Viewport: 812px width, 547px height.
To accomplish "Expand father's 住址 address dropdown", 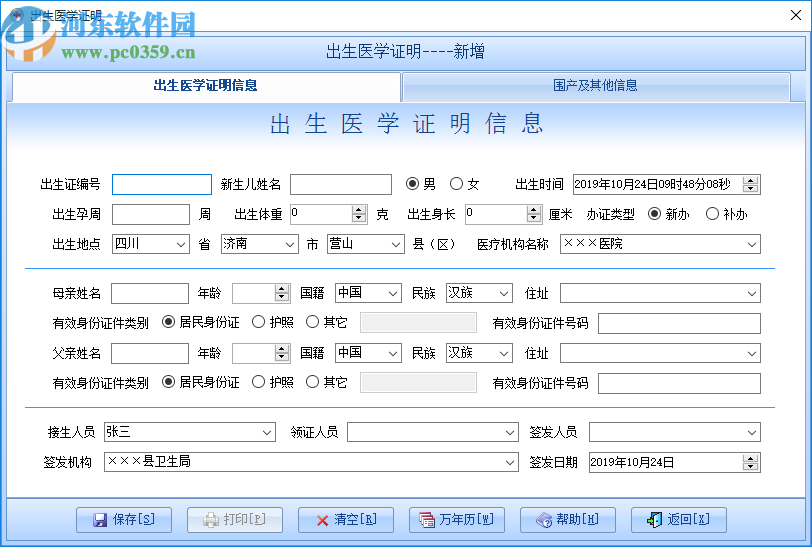I will (x=752, y=353).
